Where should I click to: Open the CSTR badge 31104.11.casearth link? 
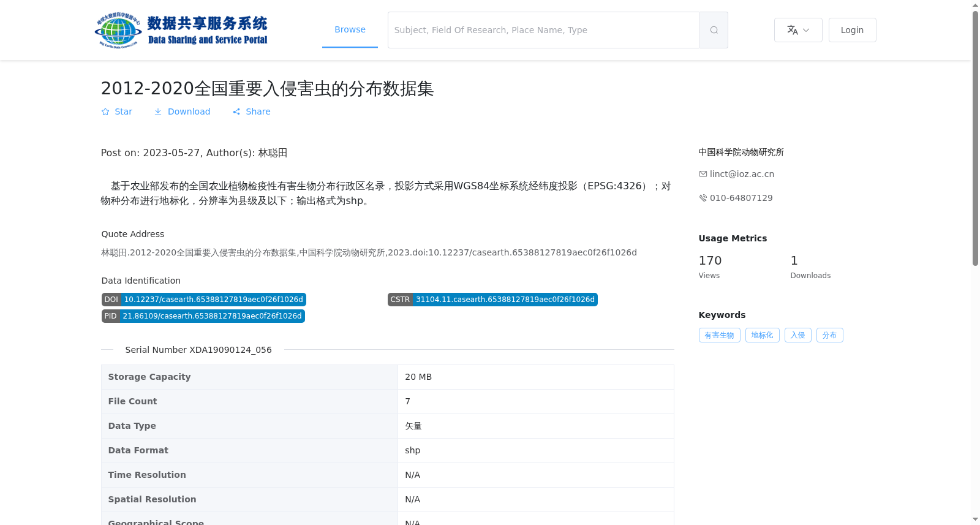coord(492,300)
